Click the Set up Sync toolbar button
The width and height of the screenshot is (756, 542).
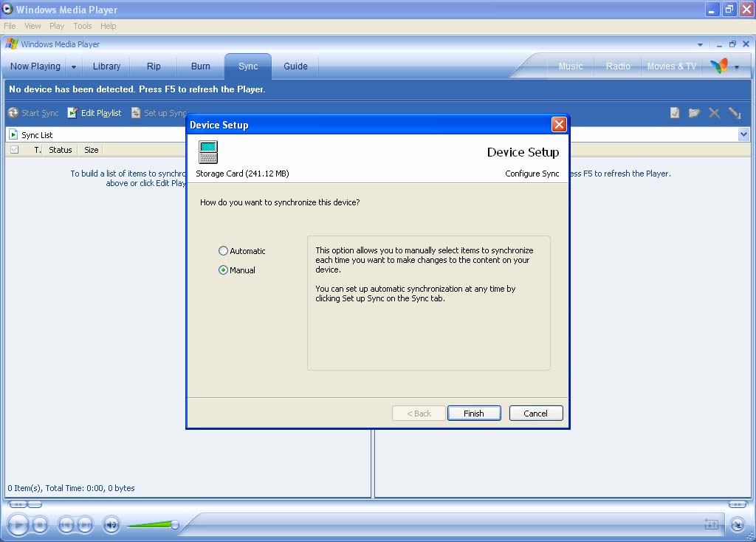[159, 113]
